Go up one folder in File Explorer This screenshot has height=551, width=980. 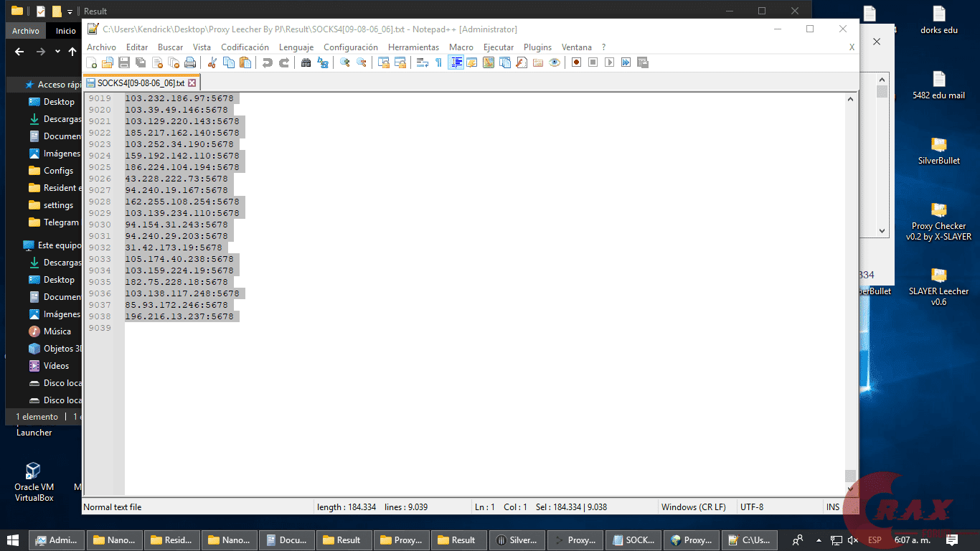point(72,52)
